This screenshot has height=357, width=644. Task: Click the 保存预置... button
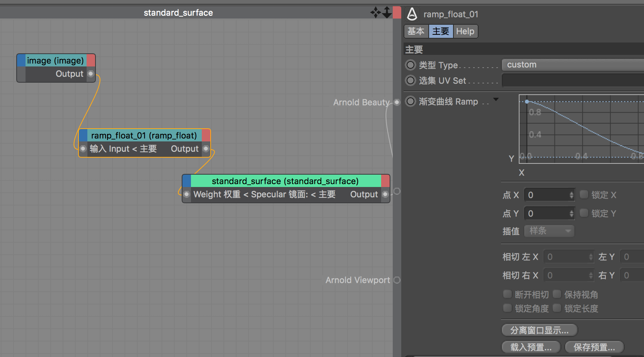click(594, 347)
